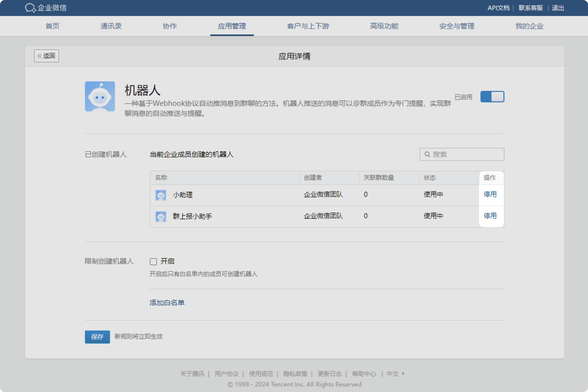The image size is (588, 392).
Task: Open the 隐私政策 footer link
Action: [296, 374]
